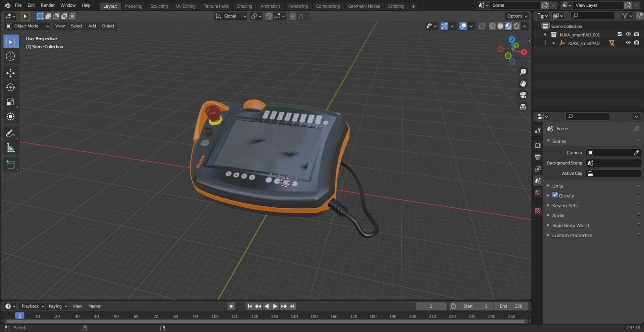Screen dimensions: 644x332
Task: Disable KUKA_smartPAD_001 collection in renders
Action: point(636,34)
